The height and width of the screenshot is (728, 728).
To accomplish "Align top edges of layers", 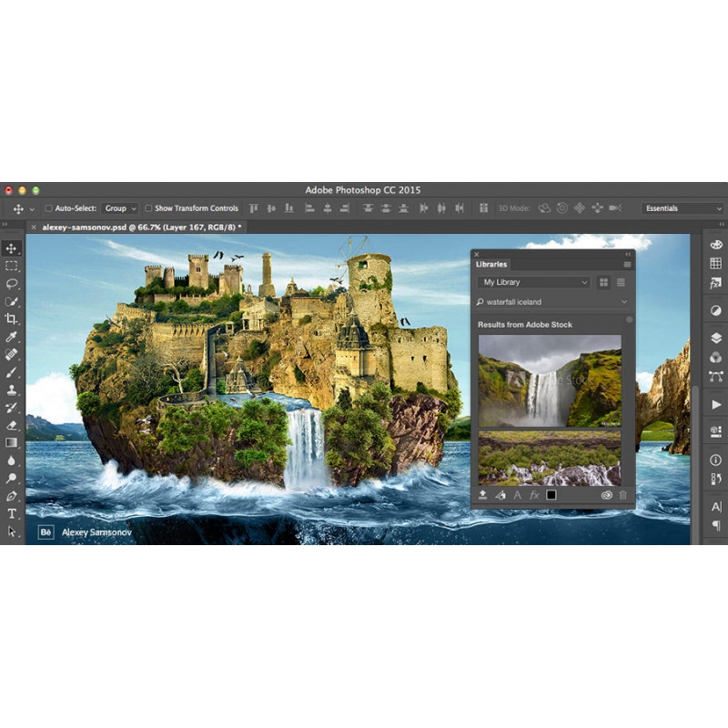I will (x=254, y=208).
